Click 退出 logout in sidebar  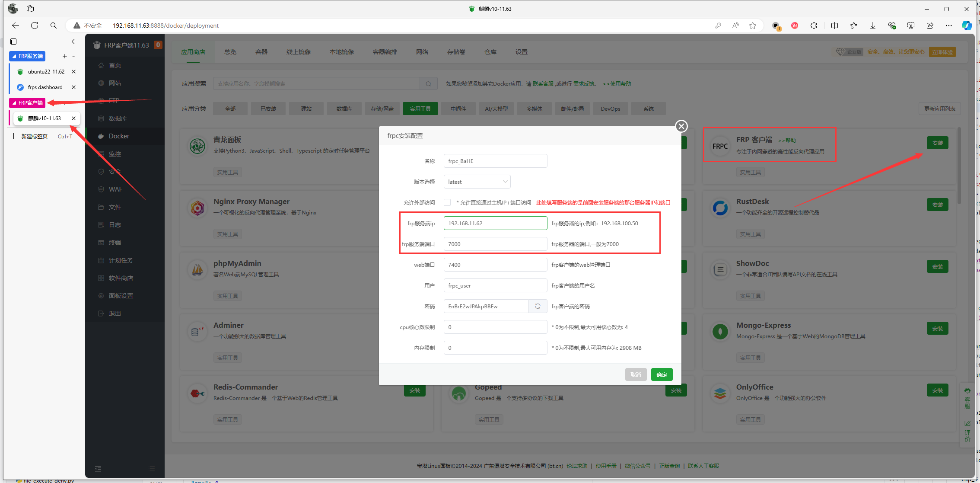(x=115, y=313)
